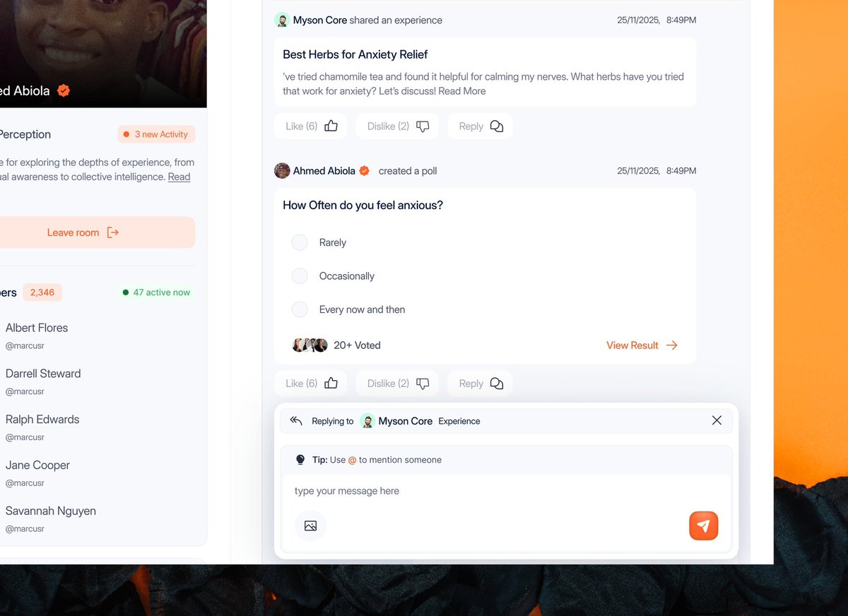Image resolution: width=848 pixels, height=616 pixels.
Task: Click the reply bubble icon under the anxiety poll
Action: pos(497,384)
